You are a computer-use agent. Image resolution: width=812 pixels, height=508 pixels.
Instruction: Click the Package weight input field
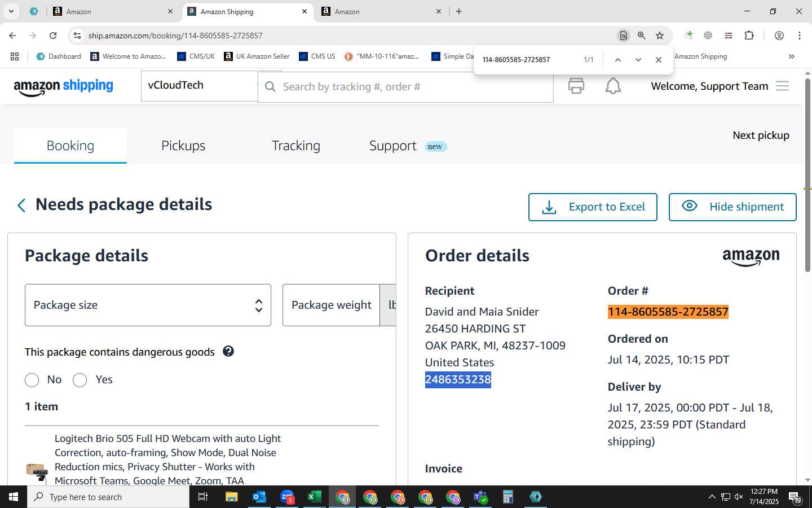coord(331,305)
